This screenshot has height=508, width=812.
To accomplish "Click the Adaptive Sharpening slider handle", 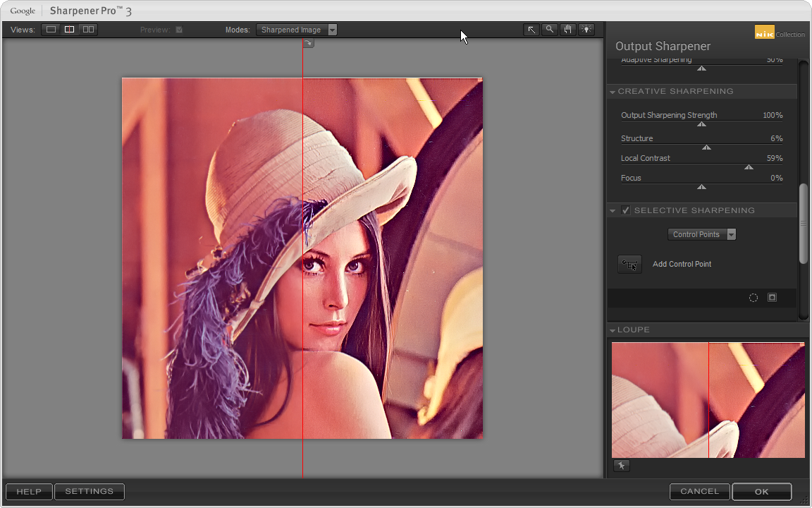I will coord(702,68).
